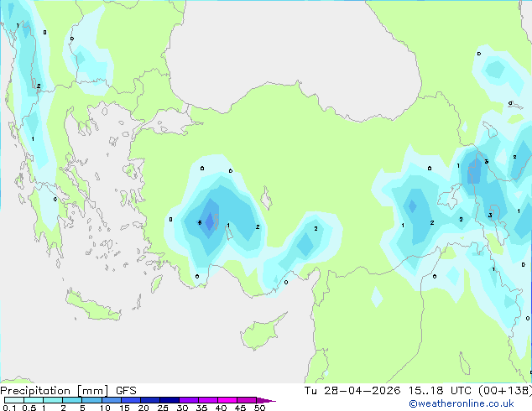Click the '(00+138)' forecast offset text
This screenshot has height=411, width=532.
point(505,391)
